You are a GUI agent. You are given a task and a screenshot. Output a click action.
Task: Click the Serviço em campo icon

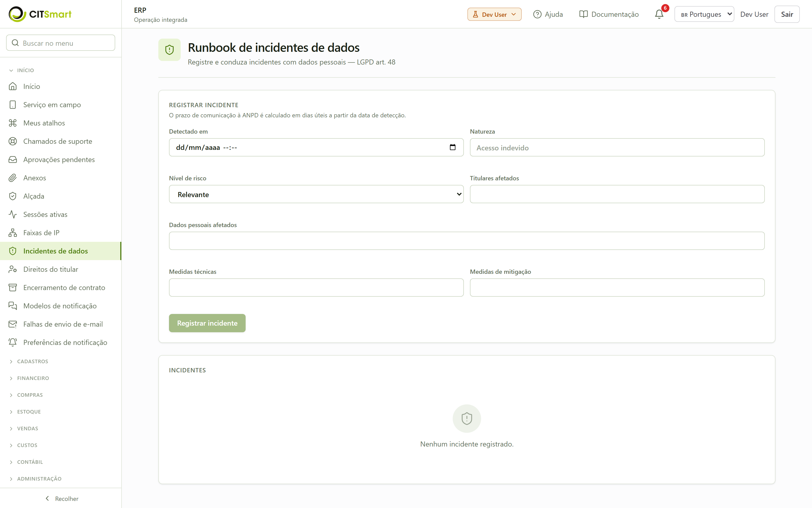(13, 104)
